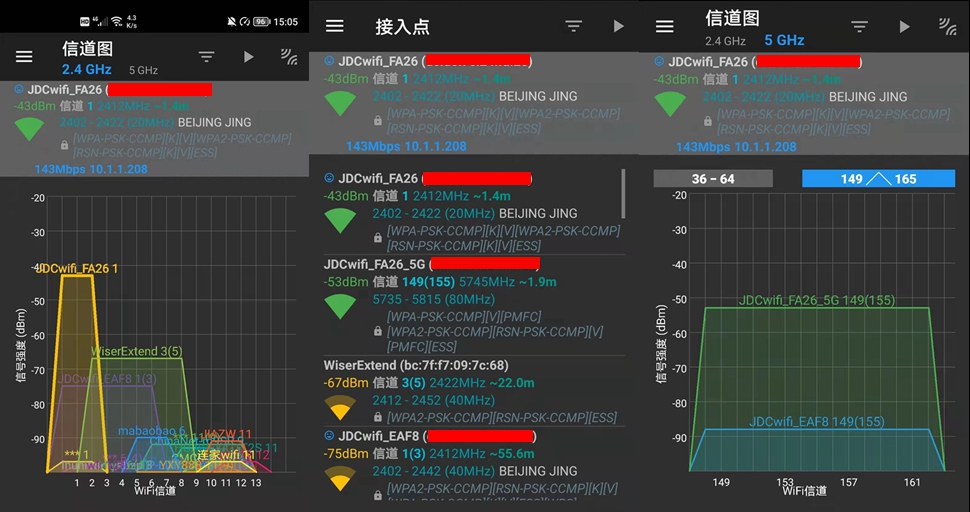Tap 5735 - 5815 (80MHz) frequency range

pyautogui.click(x=433, y=299)
